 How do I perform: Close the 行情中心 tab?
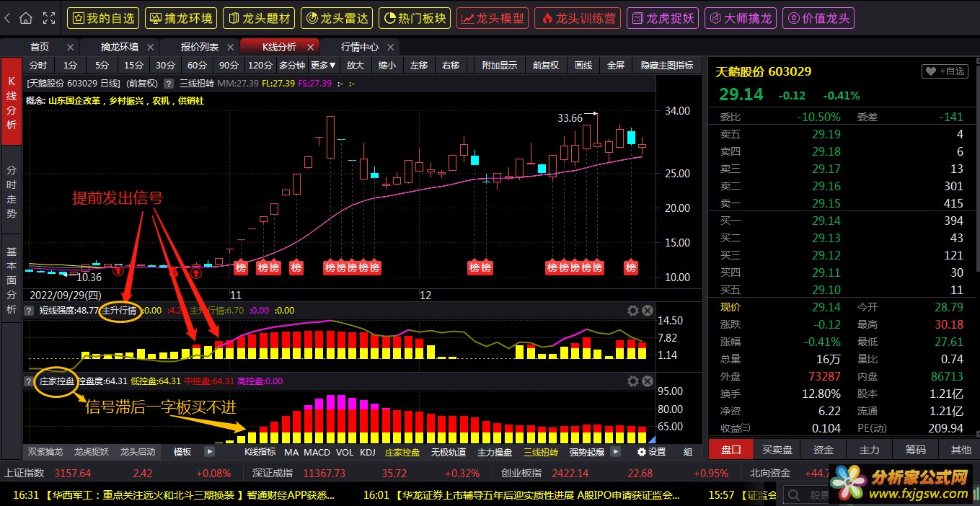pyautogui.click(x=392, y=47)
